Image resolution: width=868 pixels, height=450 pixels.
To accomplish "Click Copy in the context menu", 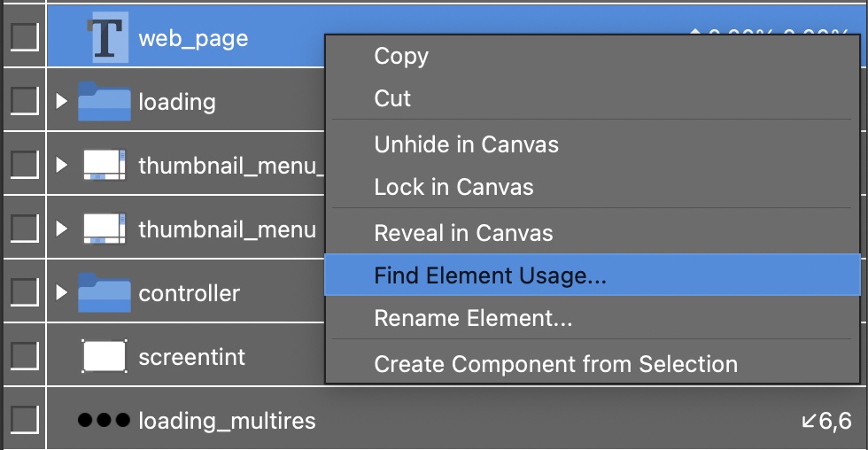I will (x=401, y=56).
